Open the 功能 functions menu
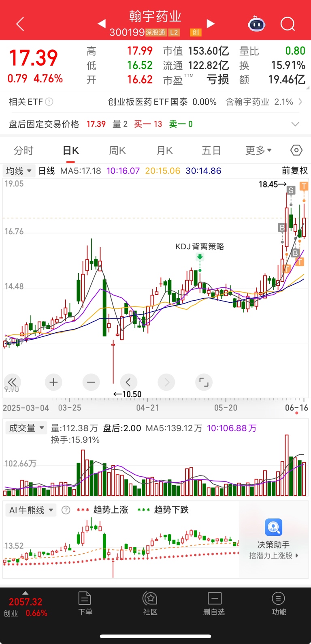The height and width of the screenshot is (644, 311). (x=279, y=603)
